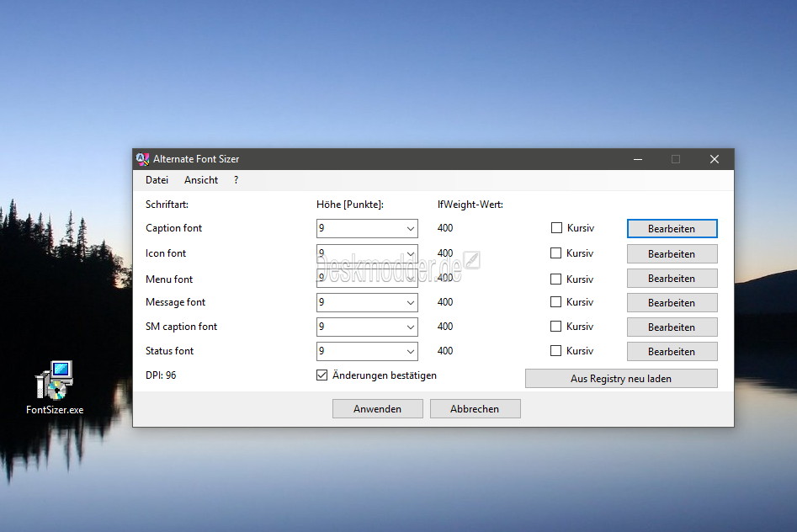Click the 400 weight value for Caption font
This screenshot has height=532, width=797.
[444, 228]
